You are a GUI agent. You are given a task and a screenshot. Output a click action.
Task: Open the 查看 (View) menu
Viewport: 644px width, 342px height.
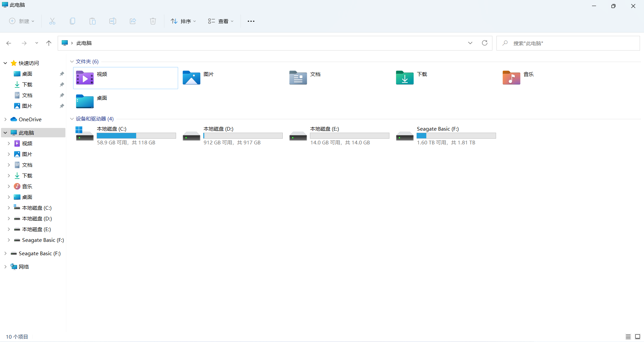(221, 21)
